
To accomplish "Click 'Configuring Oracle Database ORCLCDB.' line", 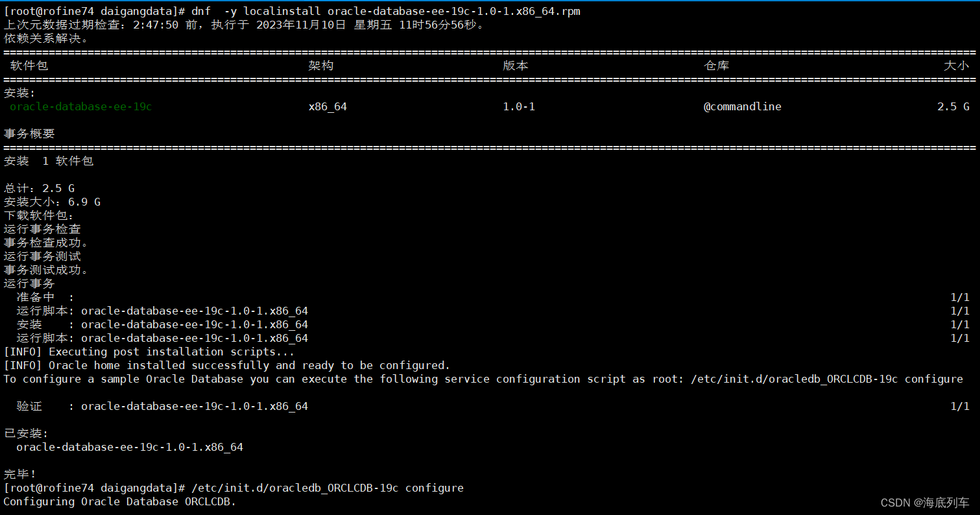I will 120,501.
